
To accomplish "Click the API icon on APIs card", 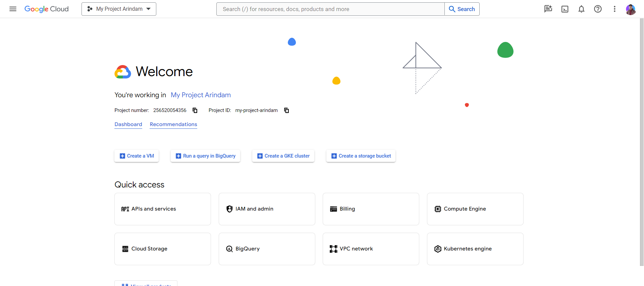I will click(125, 209).
